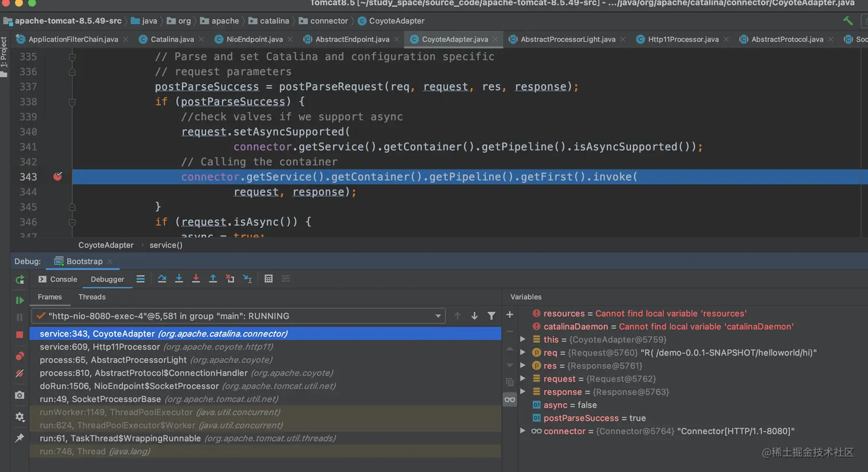Select the previous frame up arrow
The width and height of the screenshot is (868, 472).
[x=458, y=316]
